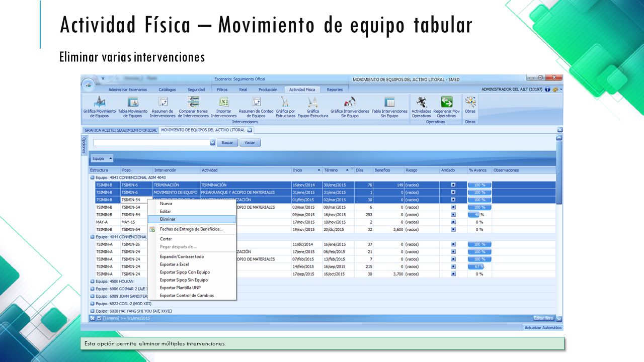The image size is (644, 362).
Task: Click into the search text field
Action: pos(151,143)
